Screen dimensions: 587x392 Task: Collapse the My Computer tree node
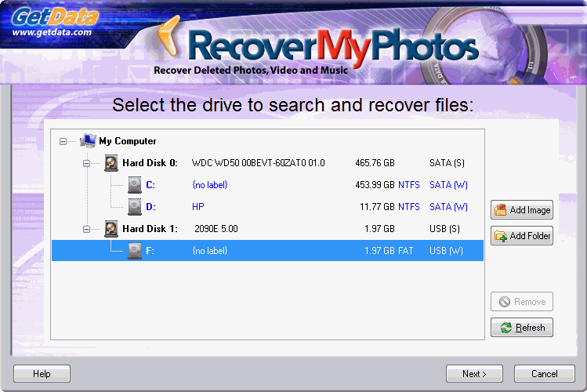tap(63, 142)
